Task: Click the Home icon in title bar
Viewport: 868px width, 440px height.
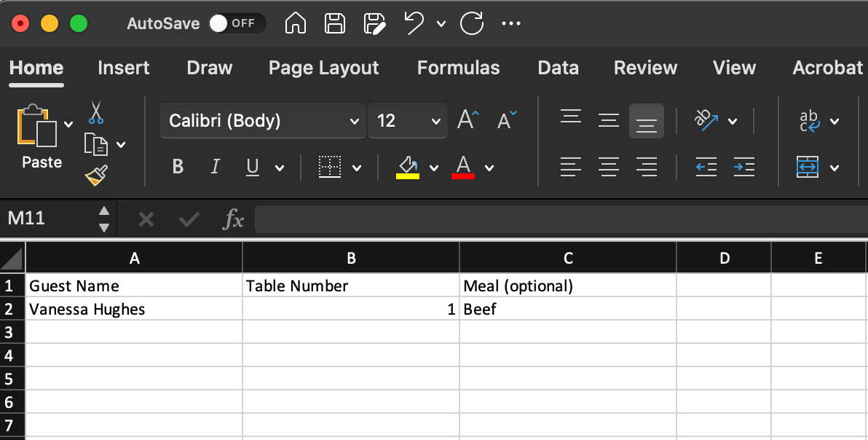Action: tap(295, 23)
